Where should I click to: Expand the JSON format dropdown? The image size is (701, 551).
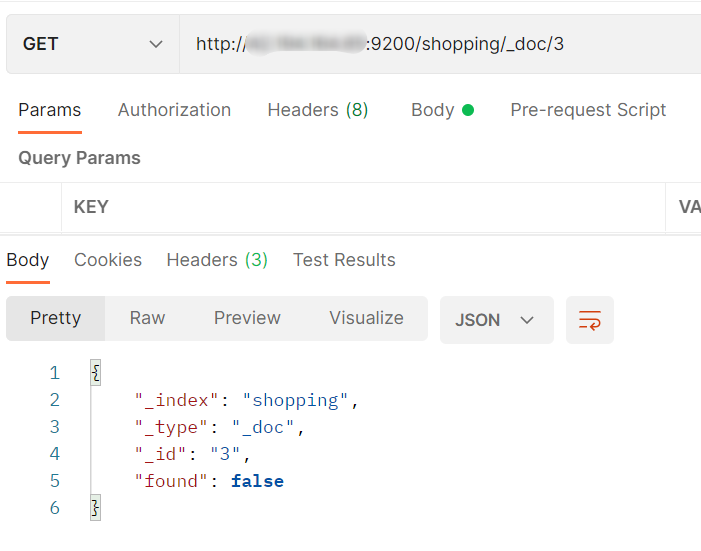496,320
